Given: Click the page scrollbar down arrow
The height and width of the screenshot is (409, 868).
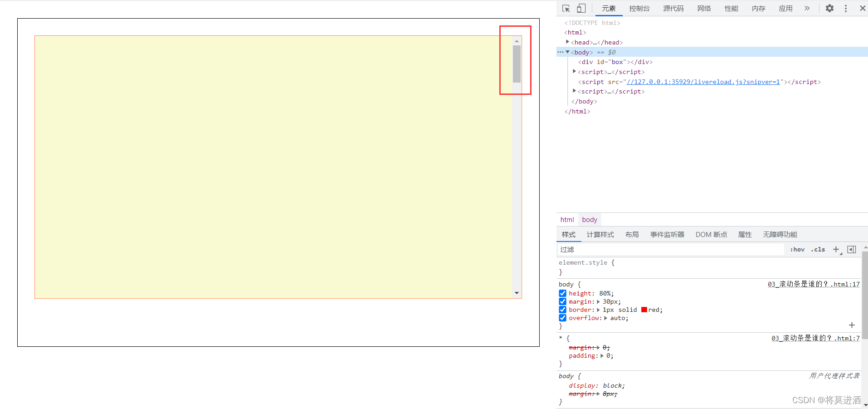Looking at the screenshot, I should pyautogui.click(x=517, y=293).
